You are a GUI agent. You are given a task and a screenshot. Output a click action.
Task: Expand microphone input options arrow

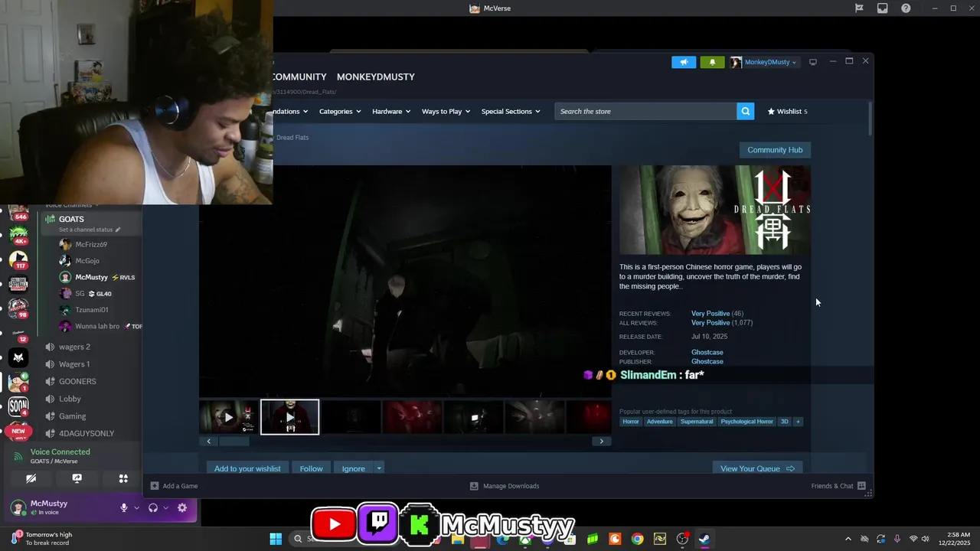pos(137,507)
